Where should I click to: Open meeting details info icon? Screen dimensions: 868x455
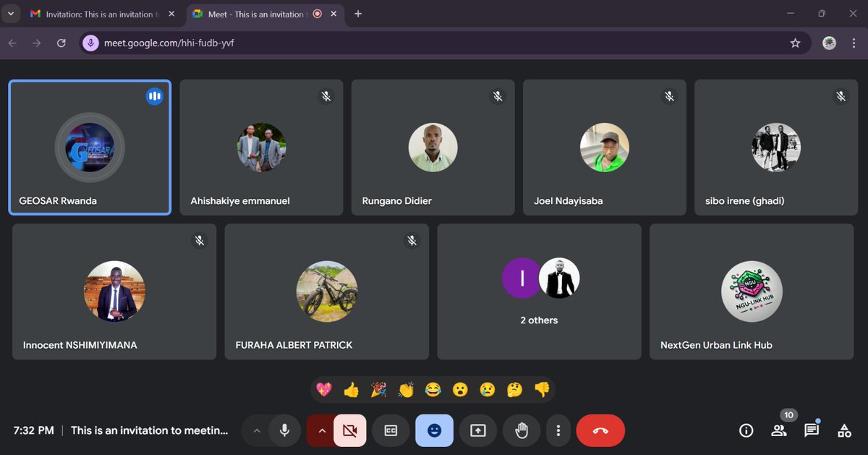coord(746,430)
